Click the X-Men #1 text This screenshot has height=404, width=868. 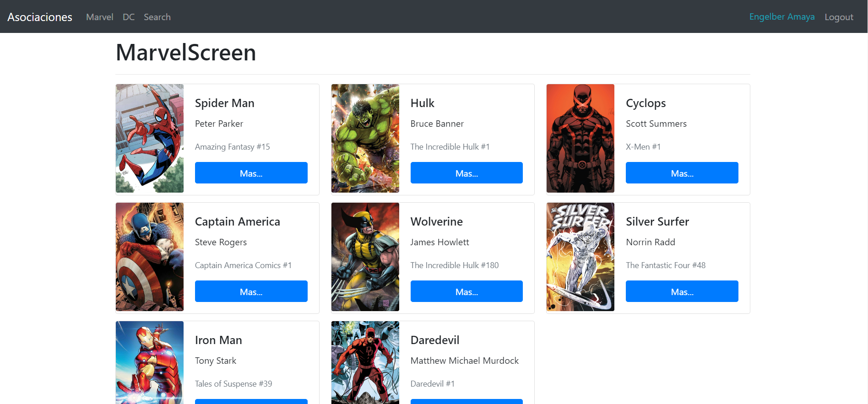click(643, 146)
